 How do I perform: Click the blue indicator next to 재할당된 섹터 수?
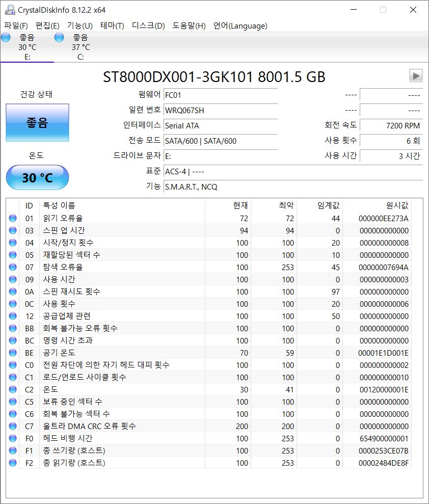point(13,255)
